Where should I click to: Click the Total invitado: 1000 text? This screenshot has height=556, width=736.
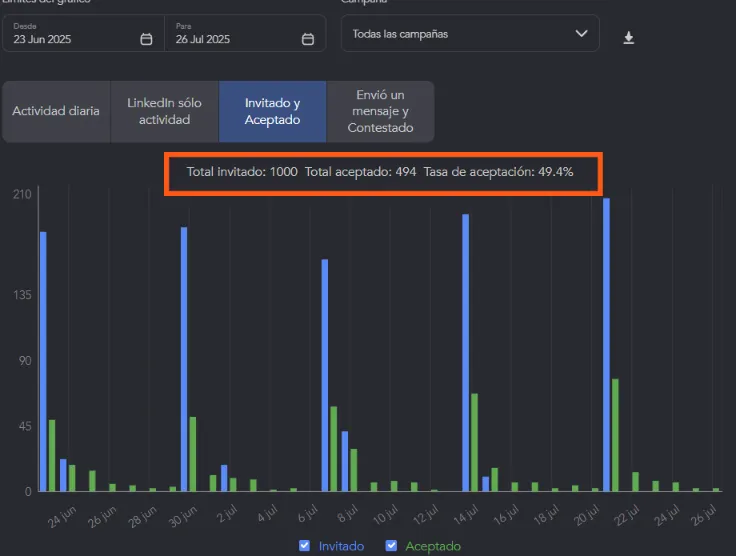(x=242, y=172)
